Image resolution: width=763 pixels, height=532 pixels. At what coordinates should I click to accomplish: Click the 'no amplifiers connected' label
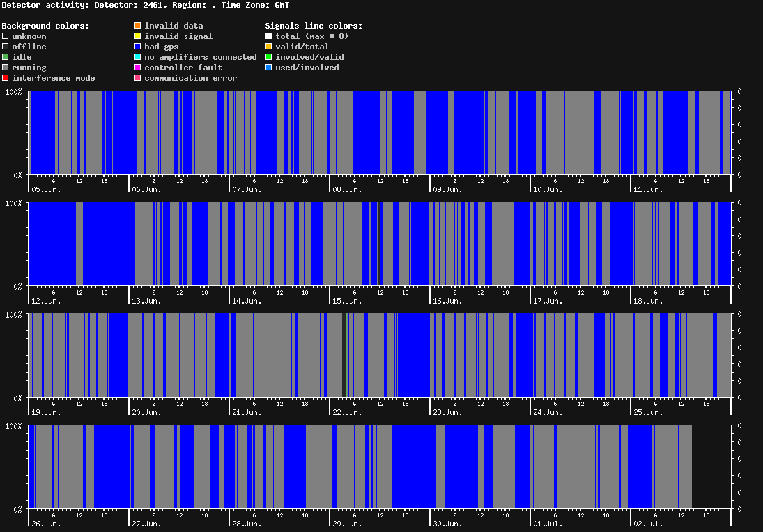pos(201,57)
